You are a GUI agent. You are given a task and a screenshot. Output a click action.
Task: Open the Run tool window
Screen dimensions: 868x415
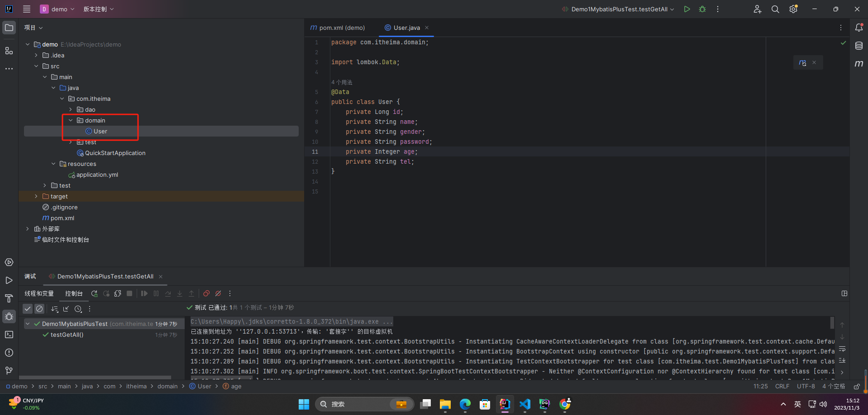pos(9,280)
